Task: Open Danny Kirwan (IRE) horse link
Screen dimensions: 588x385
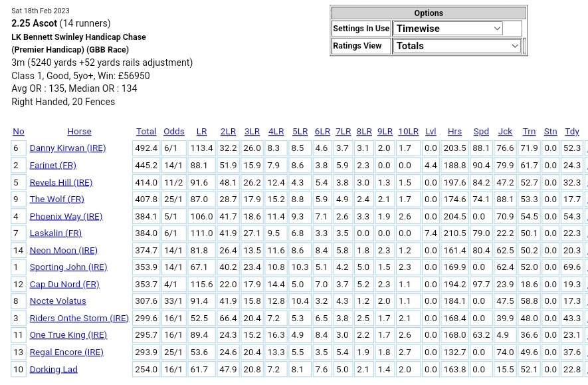Action: click(x=68, y=148)
